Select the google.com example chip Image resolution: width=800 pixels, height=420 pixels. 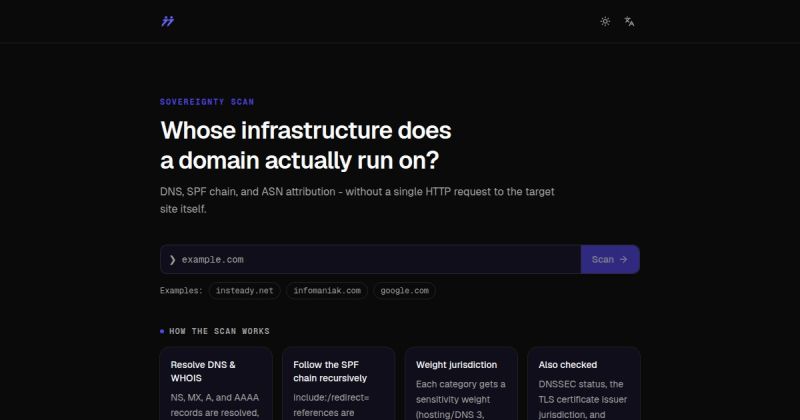404,290
